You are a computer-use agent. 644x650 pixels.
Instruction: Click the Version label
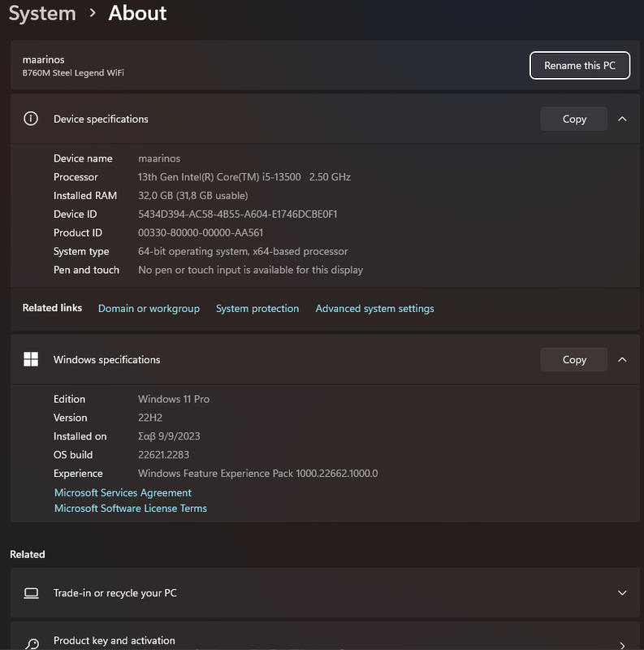click(70, 418)
